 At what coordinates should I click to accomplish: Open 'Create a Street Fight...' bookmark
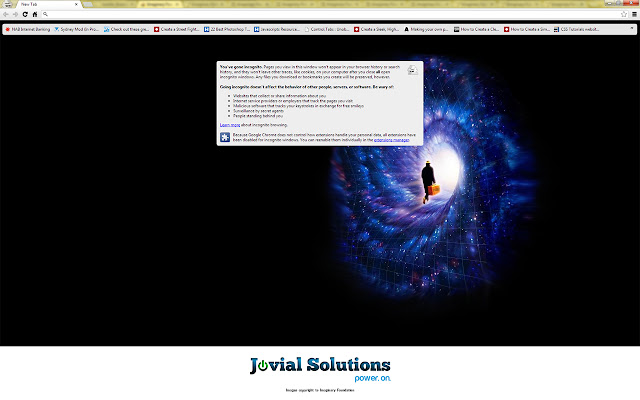tap(176, 29)
